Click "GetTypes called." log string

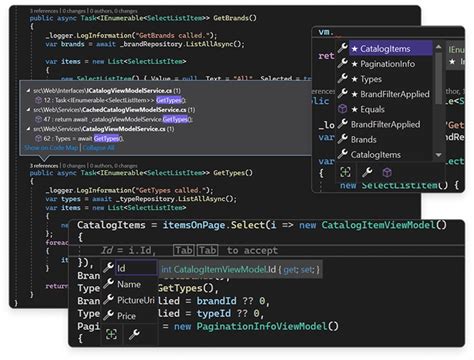tap(170, 190)
